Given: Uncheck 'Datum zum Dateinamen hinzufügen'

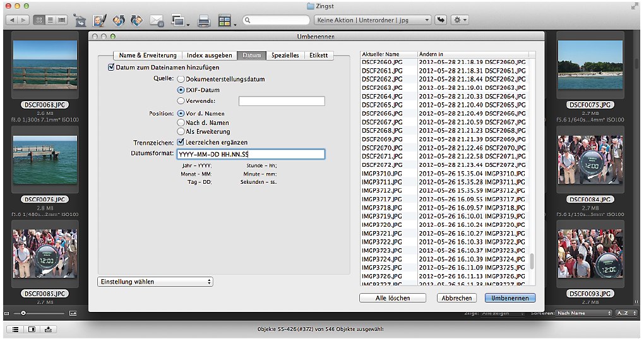Looking at the screenshot, I should [x=112, y=68].
